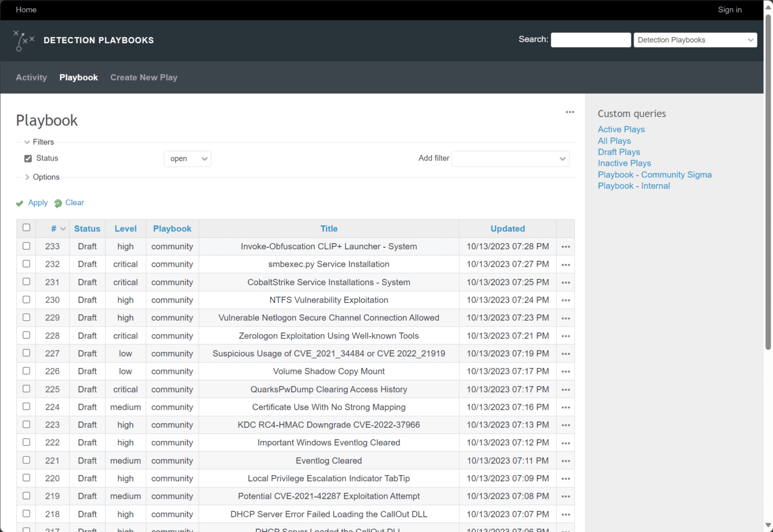The width and height of the screenshot is (773, 532).
Task: Open the status dropdown showing open
Action: click(x=187, y=159)
